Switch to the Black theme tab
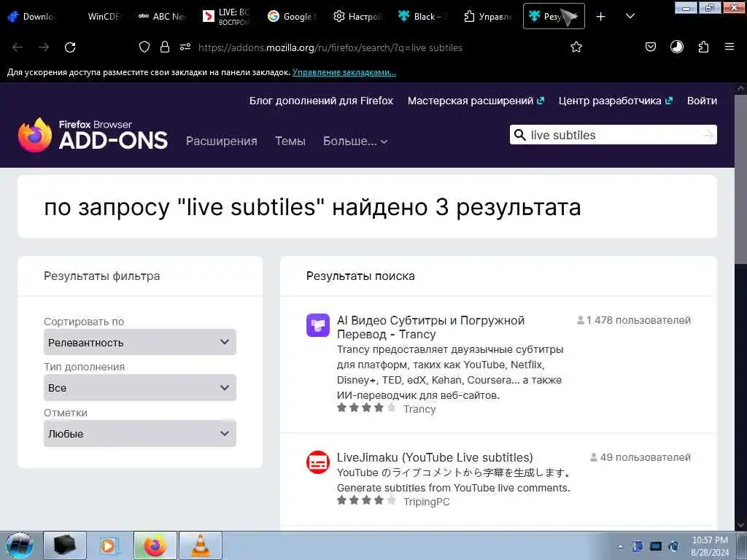The height and width of the screenshot is (560, 747). 422,17
